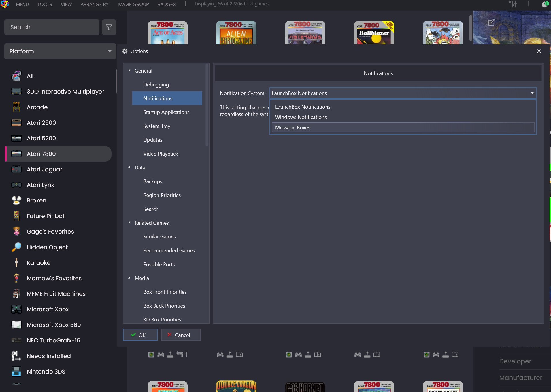
Task: Open the TOOLS menu
Action: click(45, 4)
